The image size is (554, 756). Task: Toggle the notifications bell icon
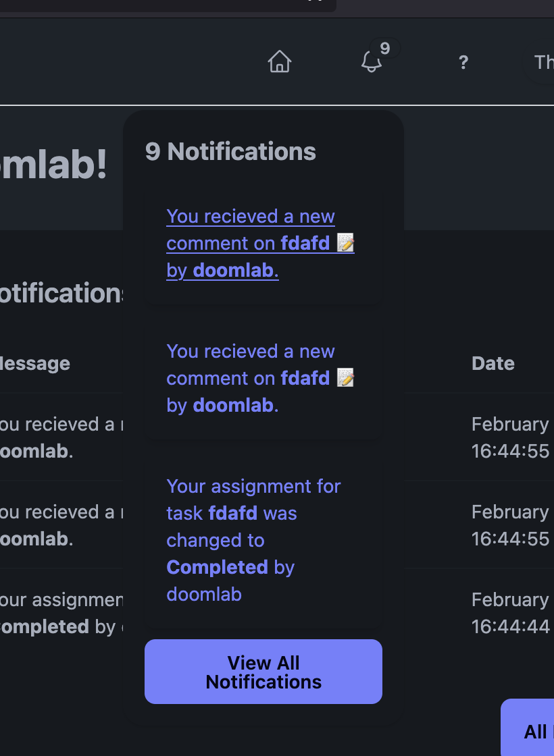[x=370, y=63]
